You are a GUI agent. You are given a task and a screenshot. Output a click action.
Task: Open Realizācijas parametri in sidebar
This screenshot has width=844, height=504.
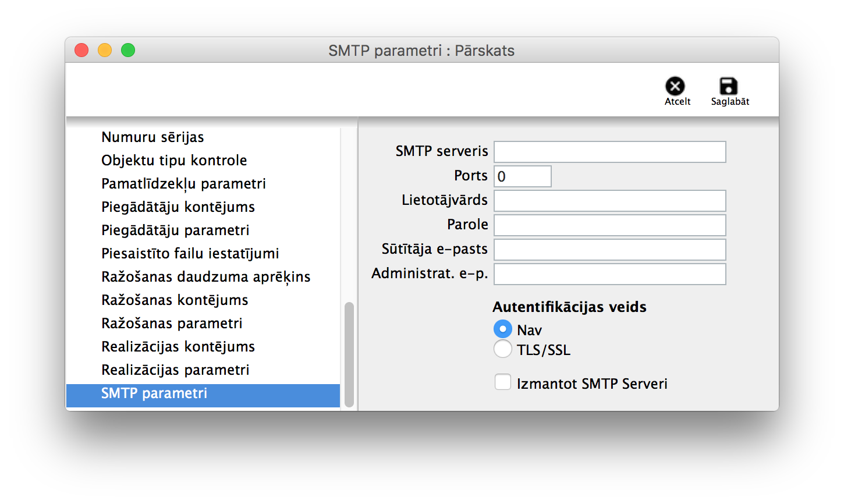click(175, 370)
